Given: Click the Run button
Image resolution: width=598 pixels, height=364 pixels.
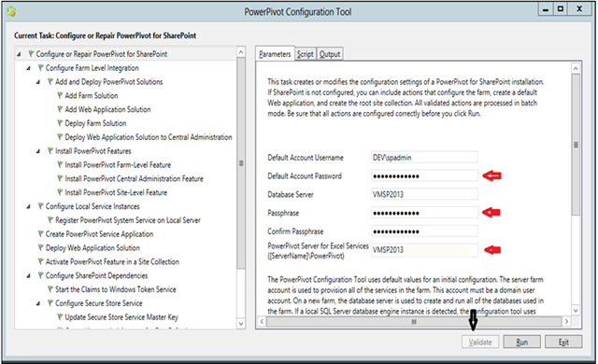Looking at the screenshot, I should pyautogui.click(x=521, y=342).
